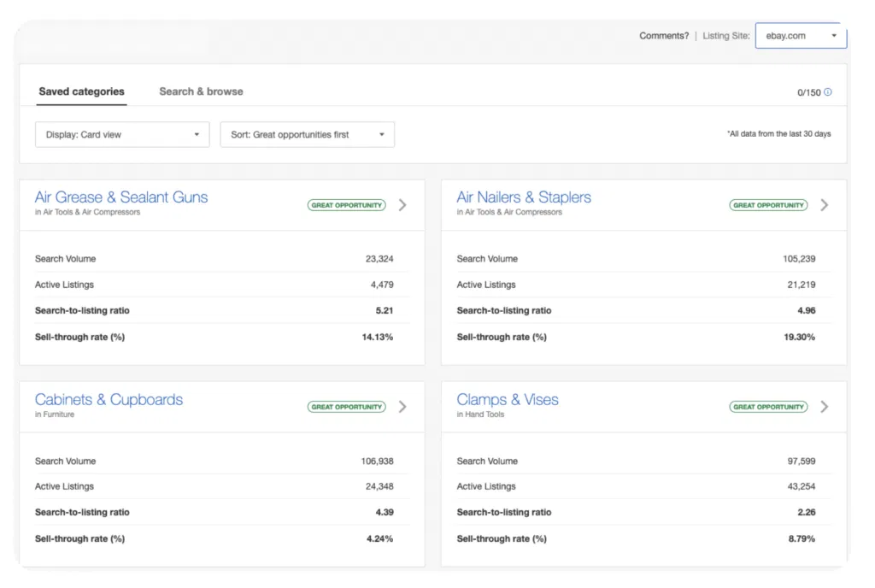875x588 pixels.
Task: Open the Air Nailers & Staplers category title
Action: (524, 197)
